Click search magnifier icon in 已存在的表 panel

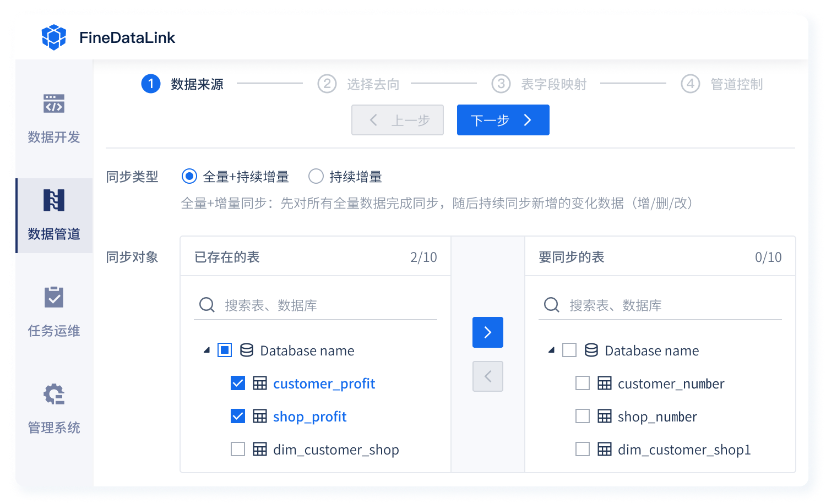pyautogui.click(x=207, y=305)
